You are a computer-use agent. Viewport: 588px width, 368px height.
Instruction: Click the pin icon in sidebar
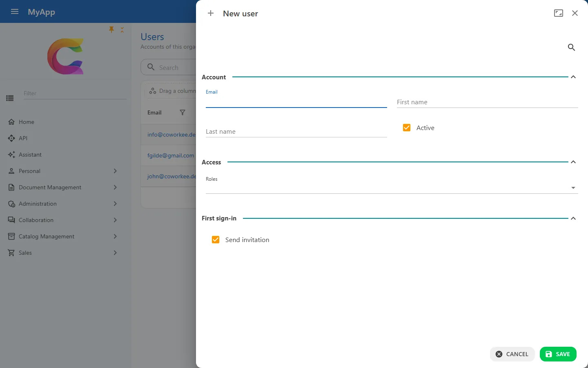[111, 29]
